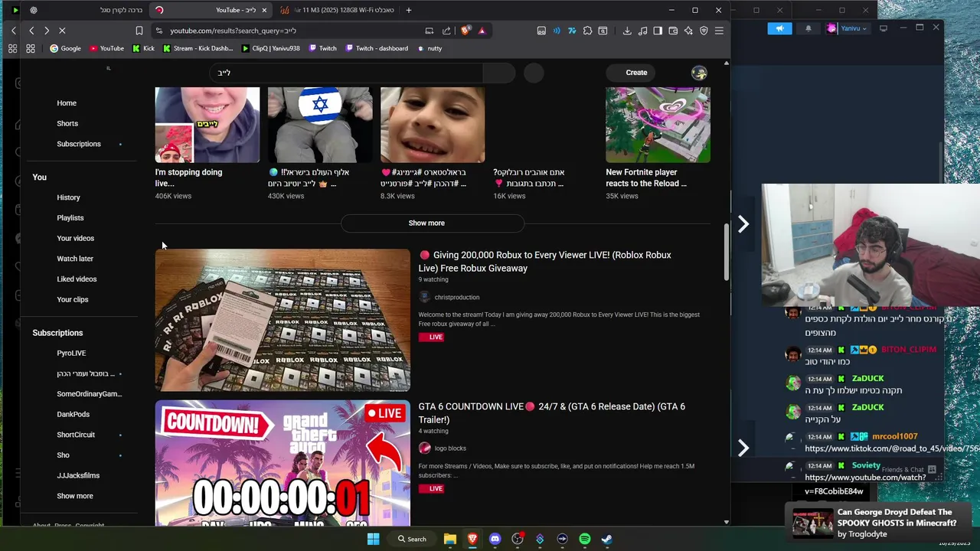The height and width of the screenshot is (551, 980).
Task: Expand subscriptions list with Show more
Action: 75,496
